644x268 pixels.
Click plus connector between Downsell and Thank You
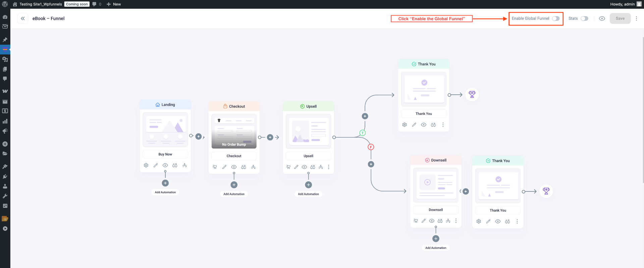[466, 191]
